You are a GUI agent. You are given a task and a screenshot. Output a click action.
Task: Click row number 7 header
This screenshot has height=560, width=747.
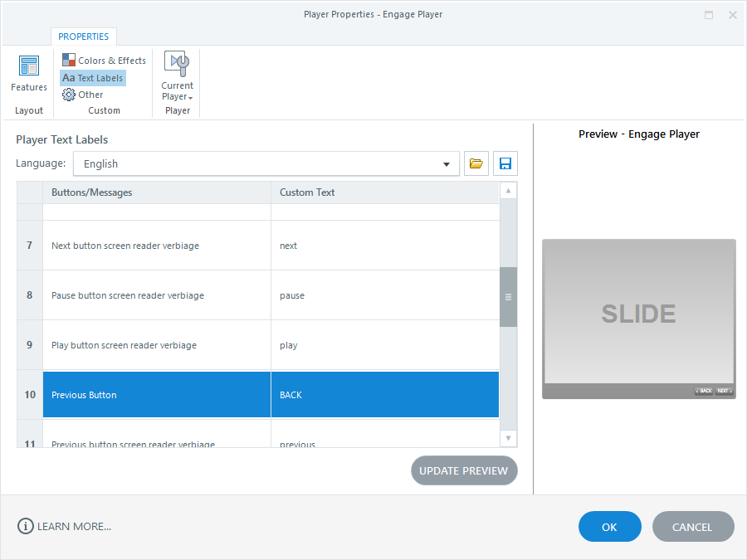coord(30,246)
